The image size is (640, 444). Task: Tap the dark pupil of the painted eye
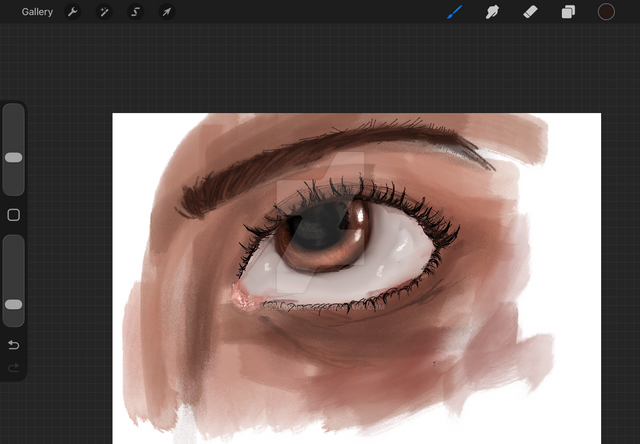(319, 229)
